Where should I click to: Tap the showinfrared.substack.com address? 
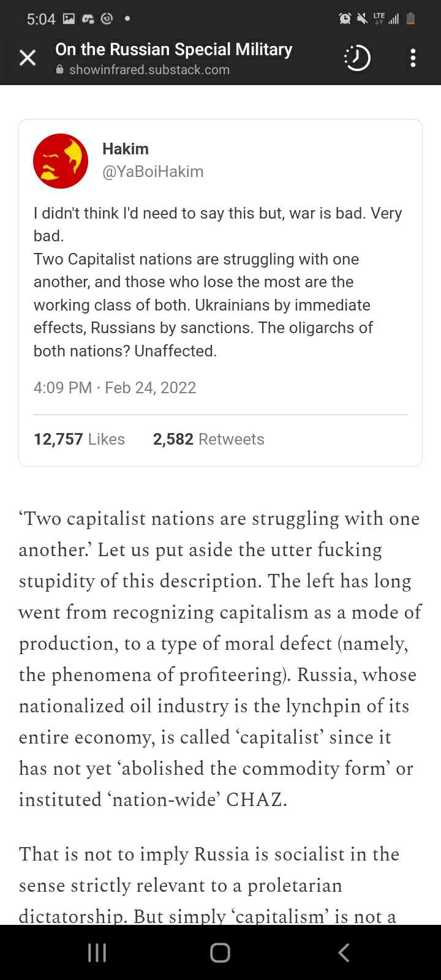[149, 70]
